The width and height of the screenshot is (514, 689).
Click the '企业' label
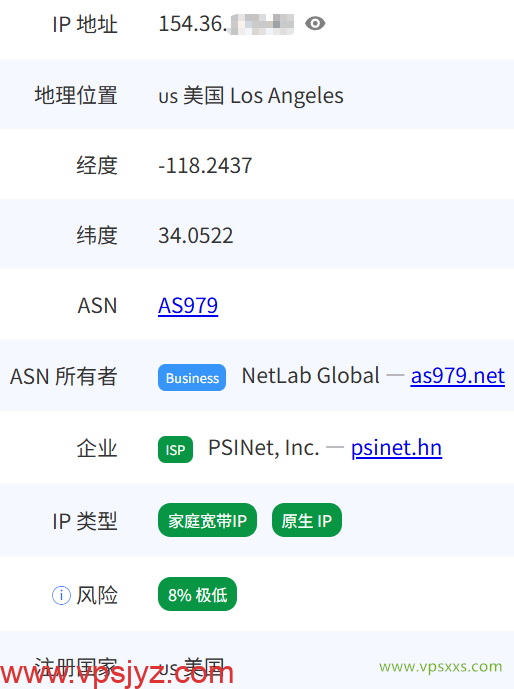97,449
